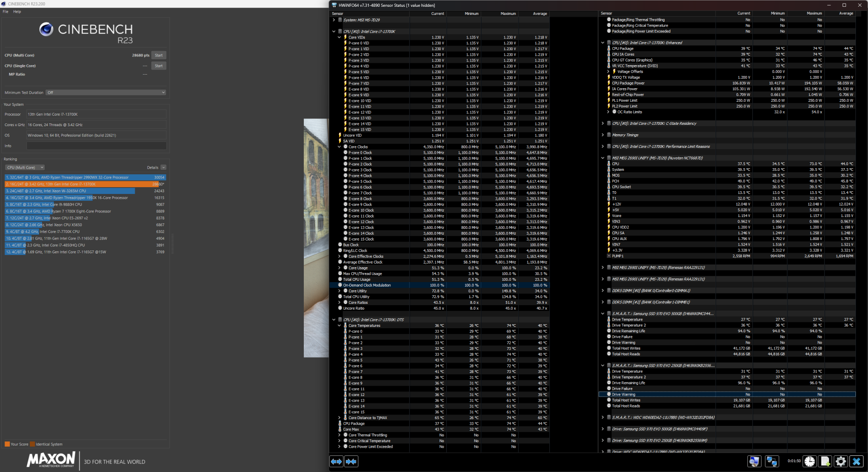Viewport: 868px width, 472px height.
Task: Select the Threadripper 2990WX ranking entry
Action: tap(85, 177)
